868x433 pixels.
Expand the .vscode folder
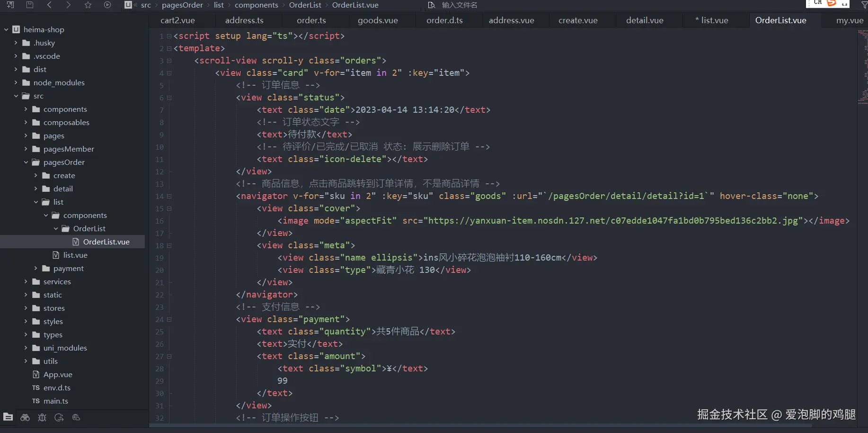coord(16,56)
